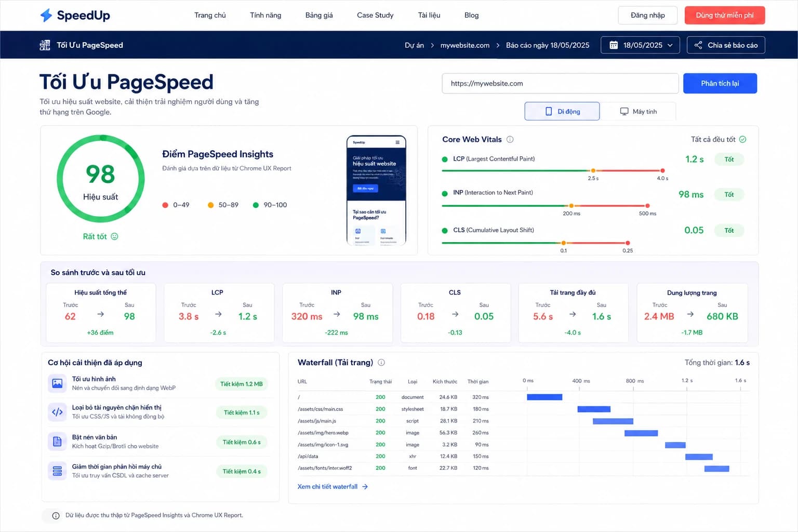This screenshot has width=798, height=532.
Task: Click the Chia sẻ báo cáo button
Action: click(726, 45)
